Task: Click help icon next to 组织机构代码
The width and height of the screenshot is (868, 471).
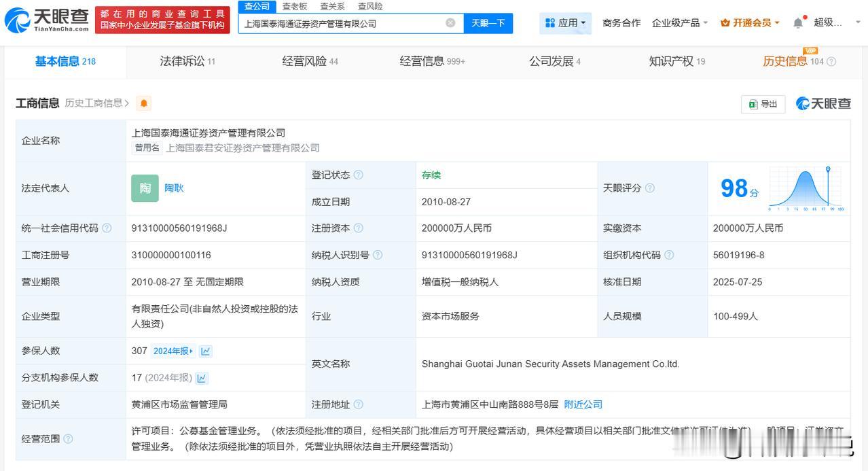Action: tap(669, 255)
